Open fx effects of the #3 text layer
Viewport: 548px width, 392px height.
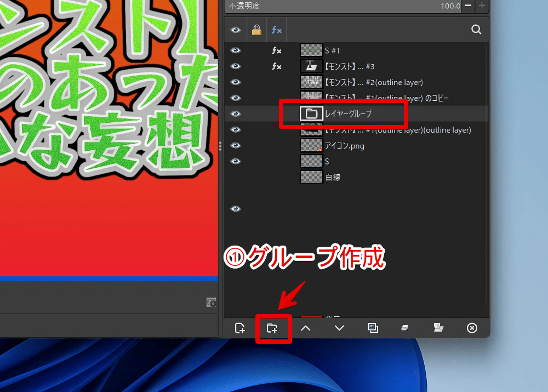tap(277, 66)
